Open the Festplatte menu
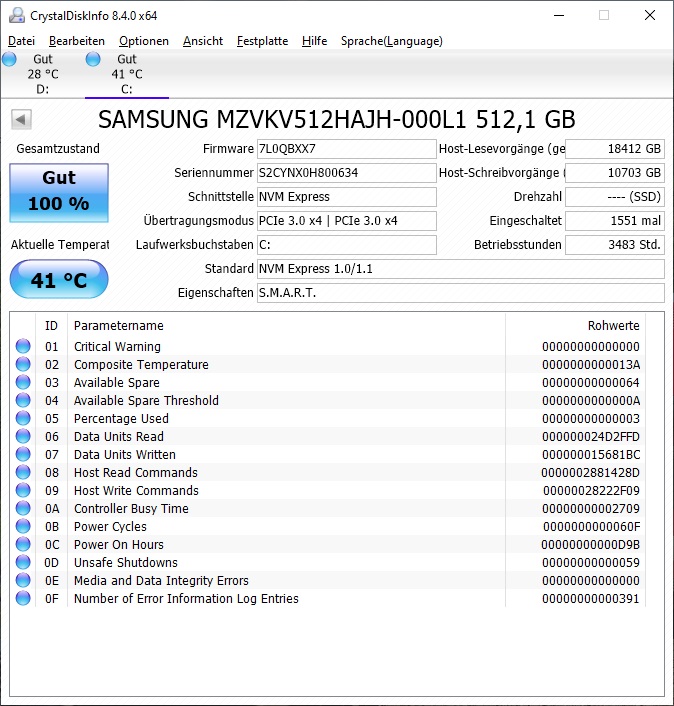The width and height of the screenshot is (674, 706). pyautogui.click(x=262, y=41)
